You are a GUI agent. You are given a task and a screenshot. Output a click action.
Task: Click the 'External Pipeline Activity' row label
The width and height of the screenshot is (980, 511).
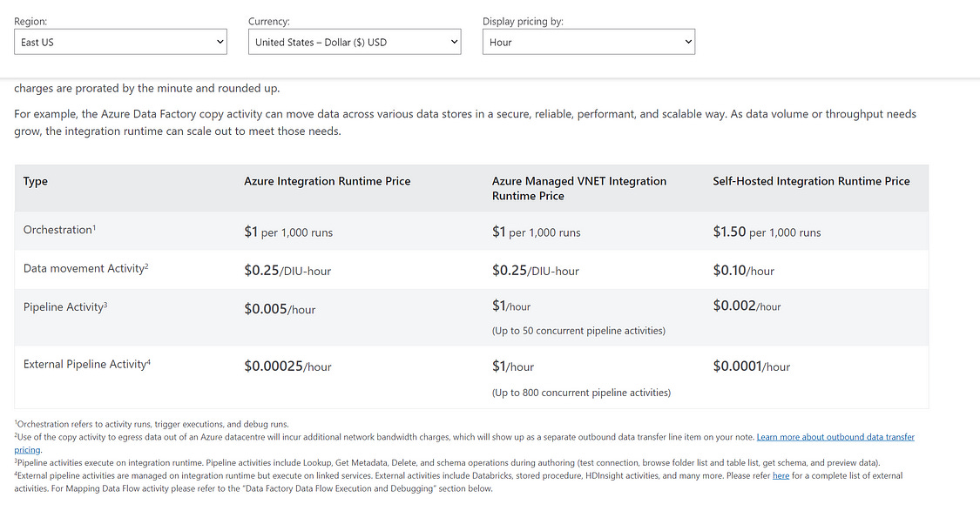pos(87,364)
